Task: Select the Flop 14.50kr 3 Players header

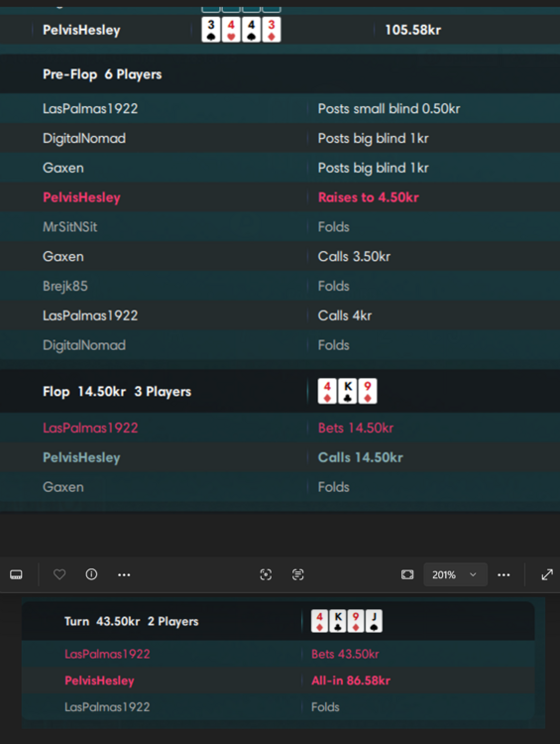Action: 280,392
